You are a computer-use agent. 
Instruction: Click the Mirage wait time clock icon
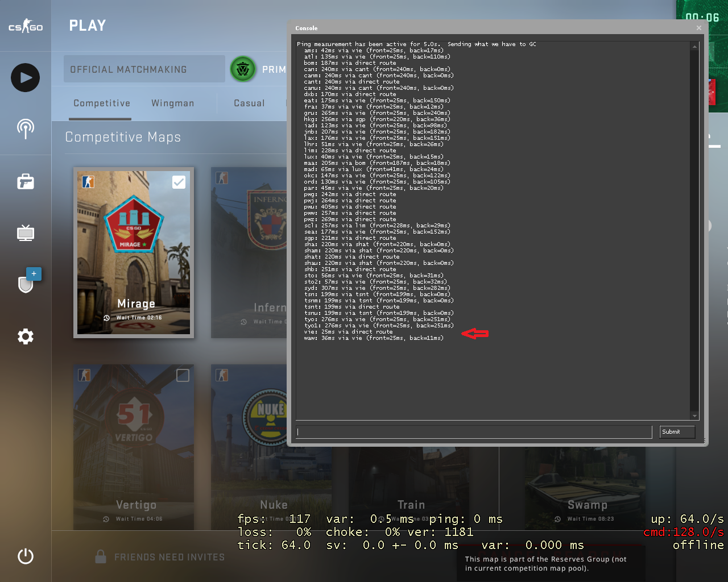(x=107, y=318)
